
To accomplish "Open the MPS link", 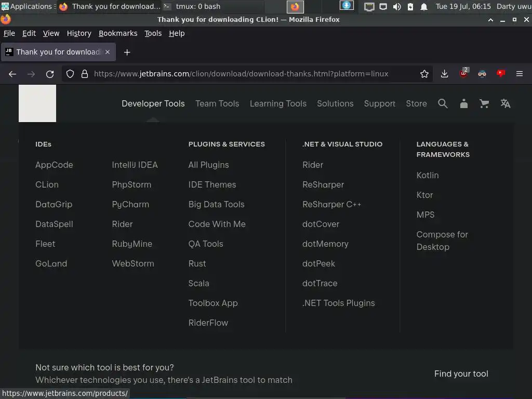I will pyautogui.click(x=425, y=215).
